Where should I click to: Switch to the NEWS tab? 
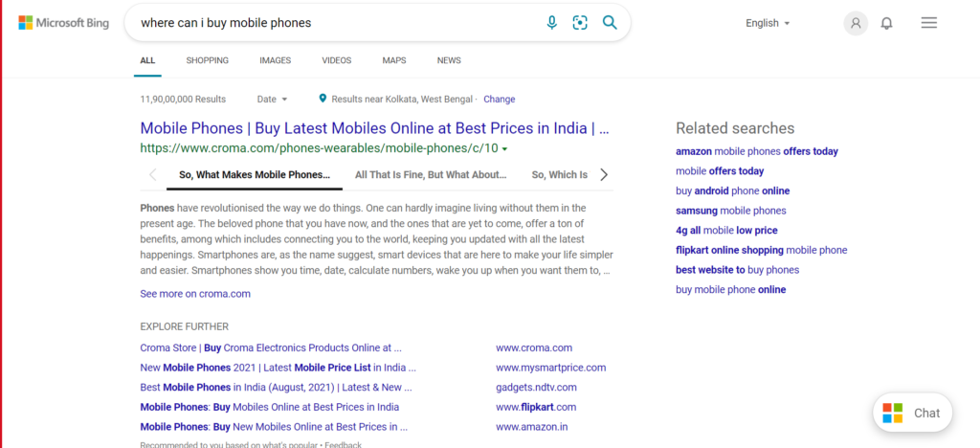pos(450,60)
